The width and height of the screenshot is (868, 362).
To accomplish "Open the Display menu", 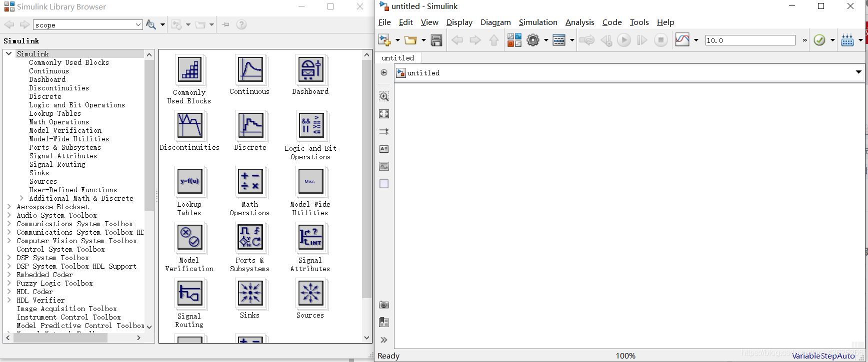I will (459, 22).
